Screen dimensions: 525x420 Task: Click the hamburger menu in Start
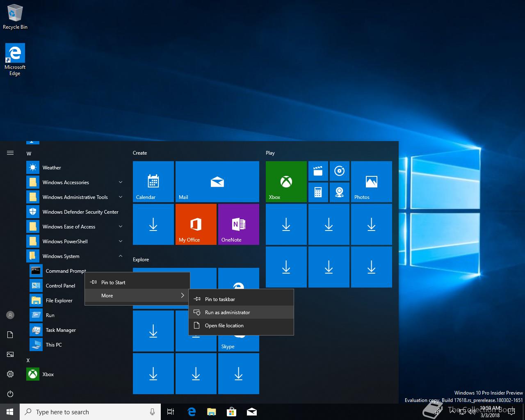click(10, 153)
